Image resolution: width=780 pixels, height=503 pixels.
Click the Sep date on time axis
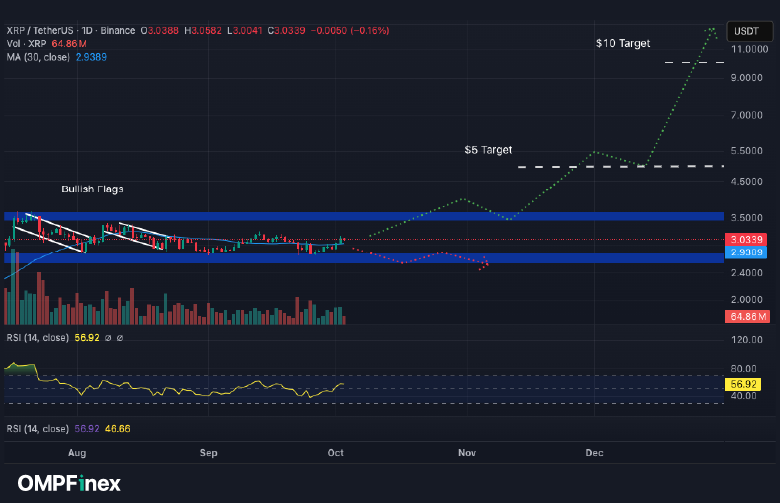(208, 453)
